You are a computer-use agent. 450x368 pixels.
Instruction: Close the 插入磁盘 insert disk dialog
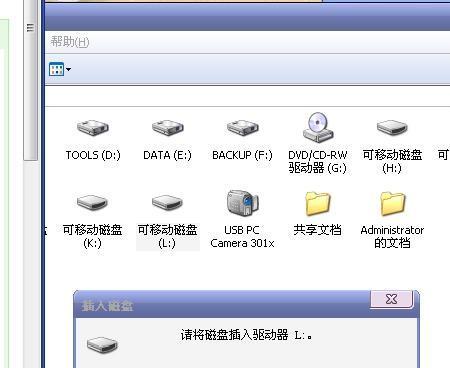tap(391, 299)
